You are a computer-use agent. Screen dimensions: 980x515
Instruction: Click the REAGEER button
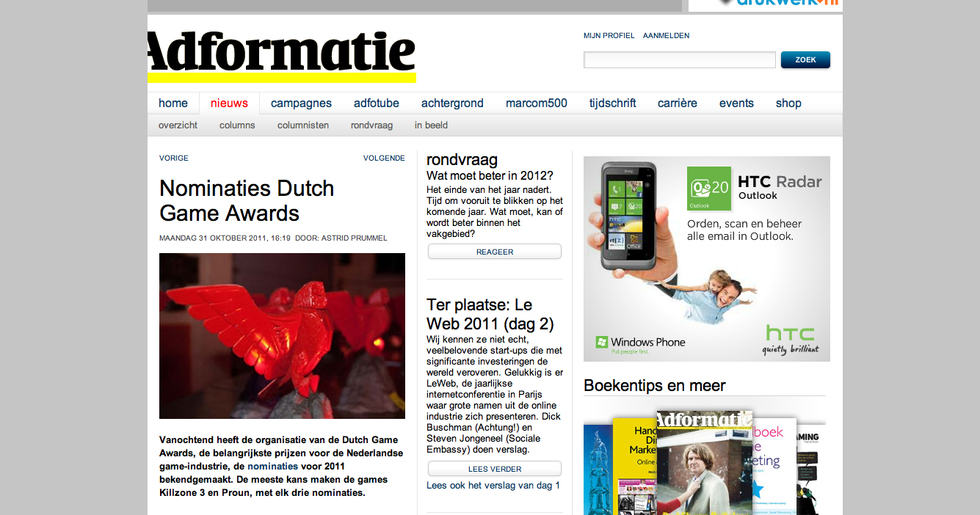click(x=495, y=252)
